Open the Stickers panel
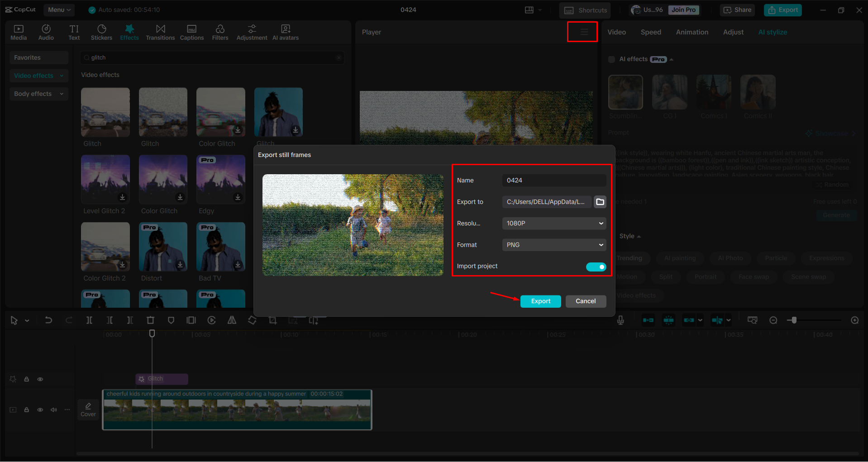868x462 pixels. pyautogui.click(x=101, y=32)
